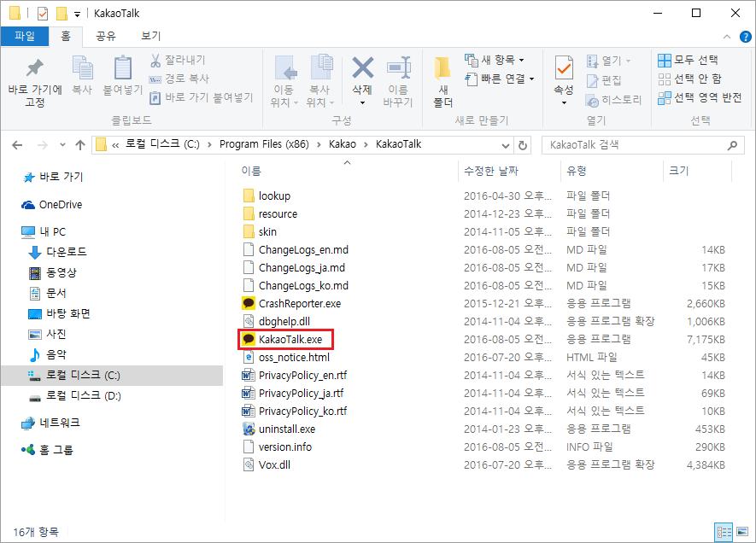Open the Quick Access Toolbar customize dropdown

[x=77, y=14]
